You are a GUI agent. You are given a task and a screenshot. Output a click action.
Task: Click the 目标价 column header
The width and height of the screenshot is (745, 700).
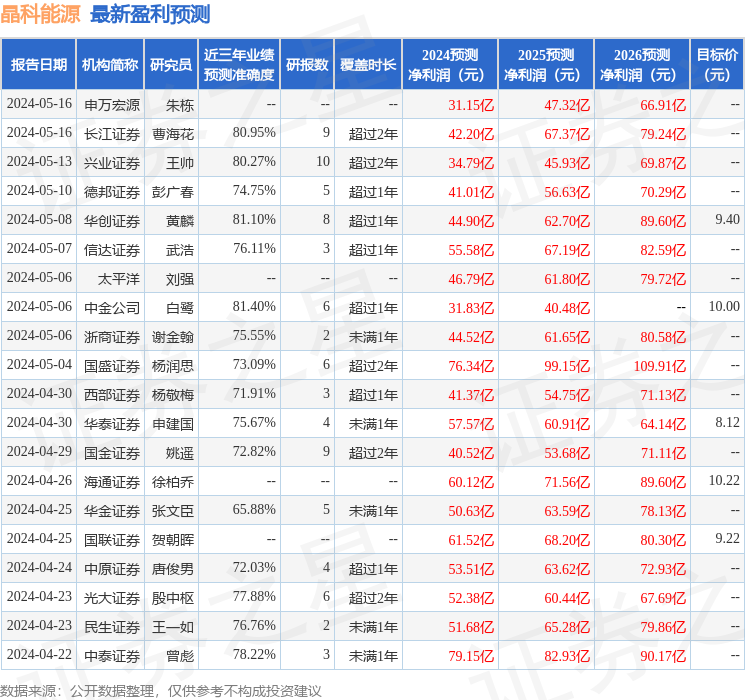[x=717, y=64]
